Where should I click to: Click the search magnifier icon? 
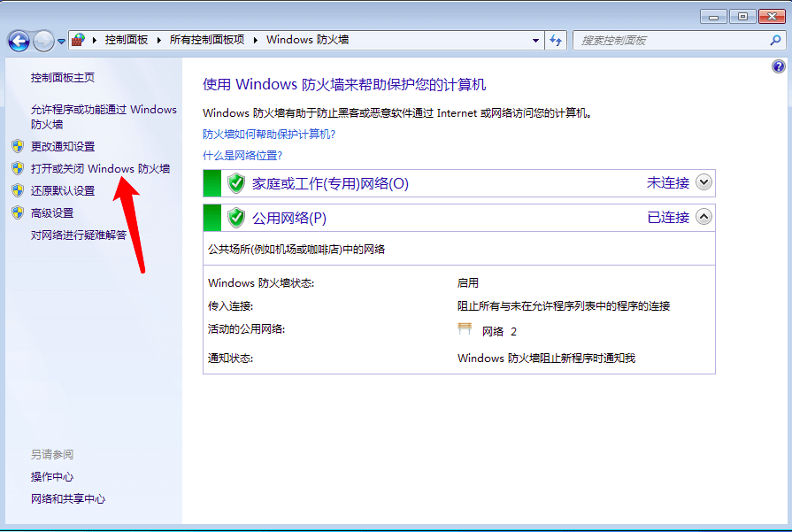[775, 40]
